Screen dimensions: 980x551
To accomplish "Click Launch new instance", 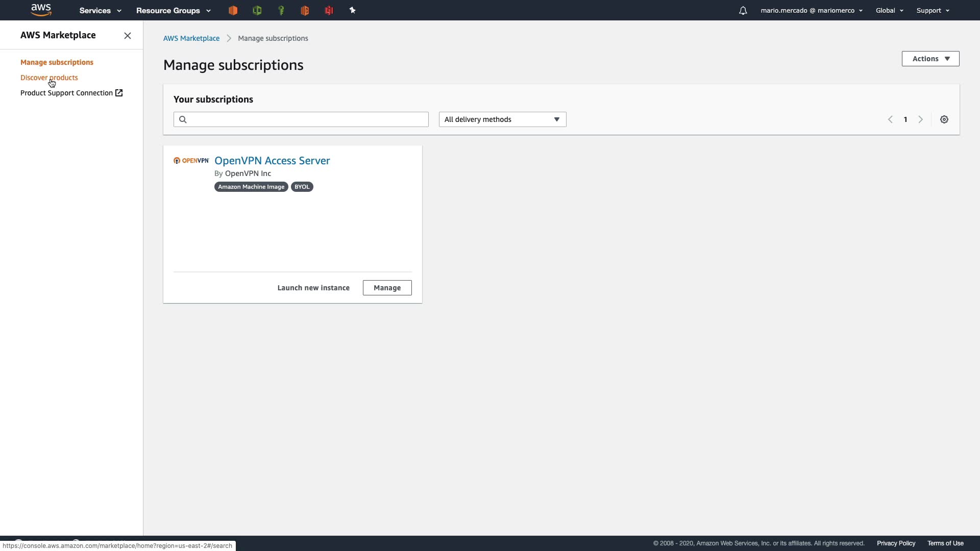I will (313, 288).
